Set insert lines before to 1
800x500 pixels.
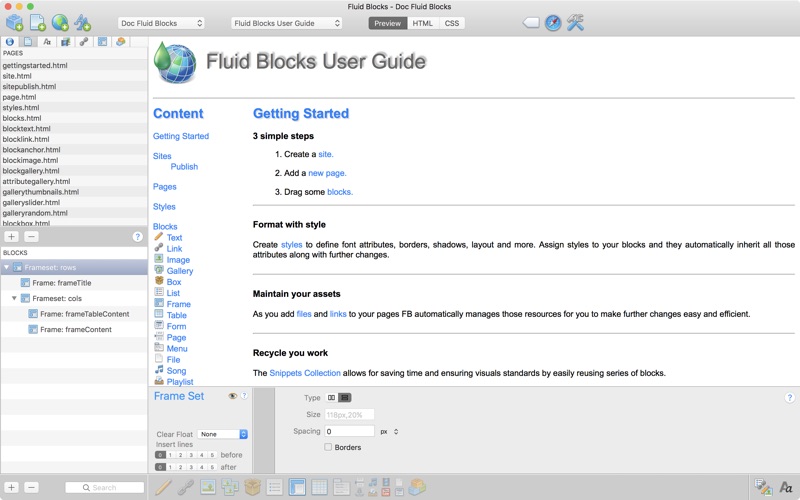pyautogui.click(x=170, y=455)
